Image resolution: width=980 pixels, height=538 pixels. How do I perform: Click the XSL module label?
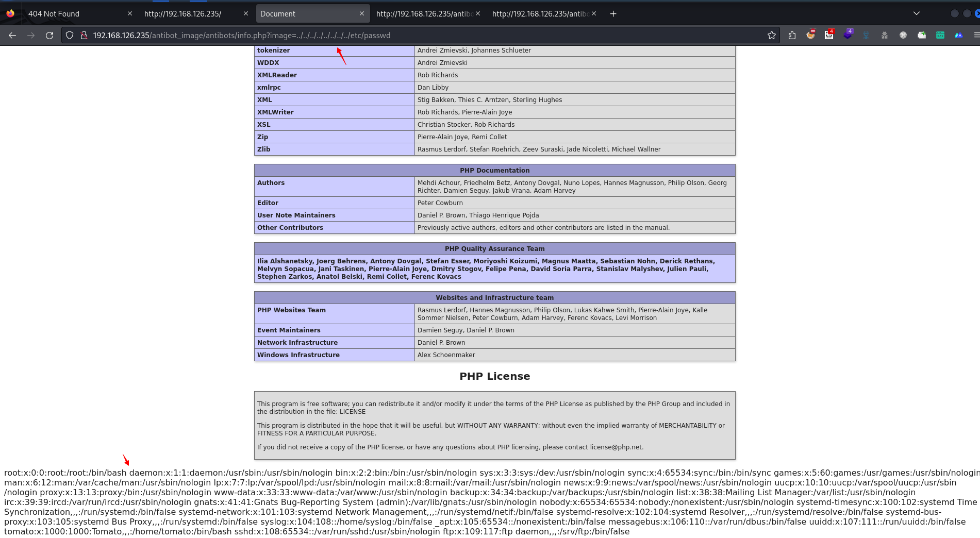[x=264, y=125]
